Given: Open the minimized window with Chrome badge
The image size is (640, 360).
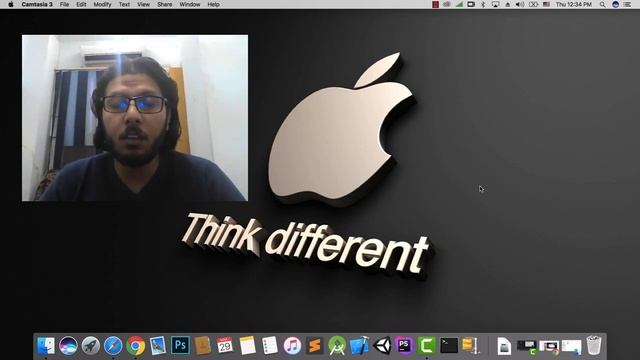Looking at the screenshot, I should click(x=549, y=347).
